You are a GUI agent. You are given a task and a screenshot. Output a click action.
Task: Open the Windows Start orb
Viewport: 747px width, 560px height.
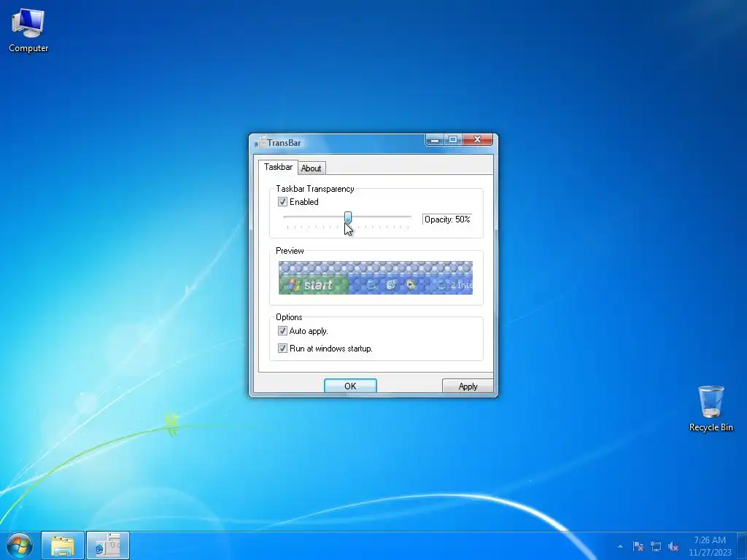point(20,545)
